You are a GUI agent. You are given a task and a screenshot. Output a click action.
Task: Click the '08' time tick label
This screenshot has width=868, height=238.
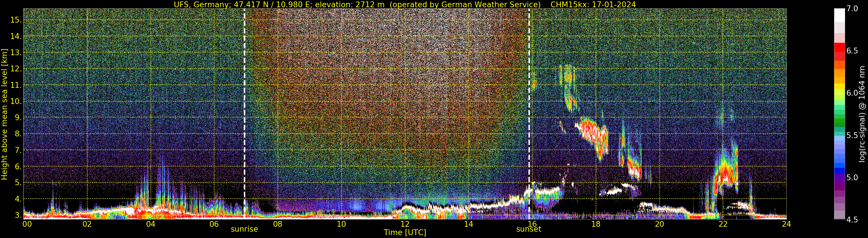pos(278,224)
